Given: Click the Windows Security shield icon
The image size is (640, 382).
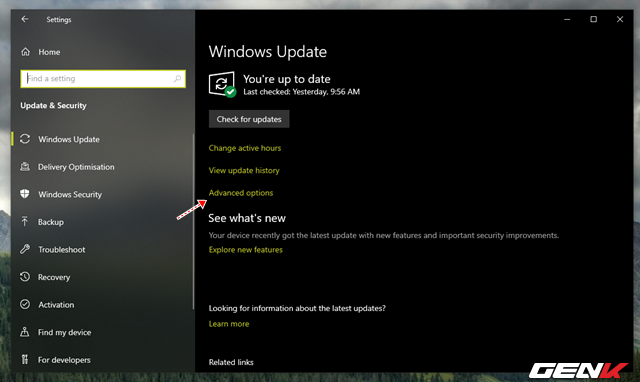Looking at the screenshot, I should [25, 194].
